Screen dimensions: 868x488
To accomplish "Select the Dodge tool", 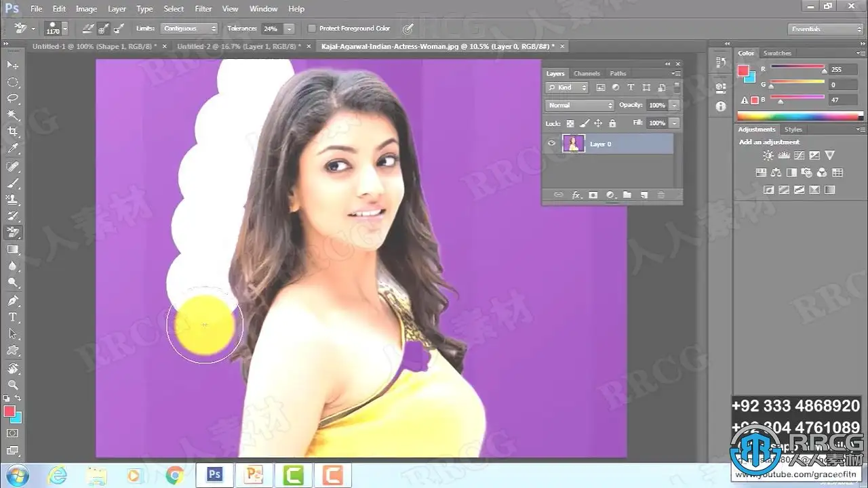I will (12, 283).
